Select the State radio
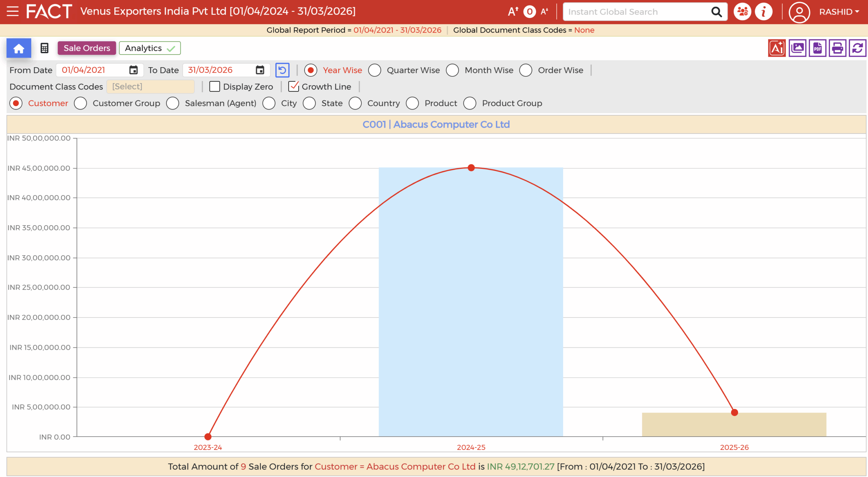 coord(309,103)
